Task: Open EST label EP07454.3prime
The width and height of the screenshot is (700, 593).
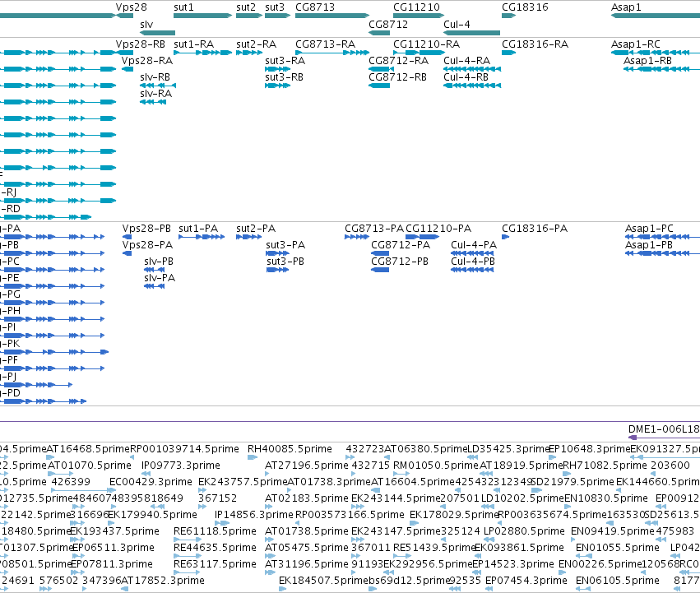Action: (x=526, y=581)
